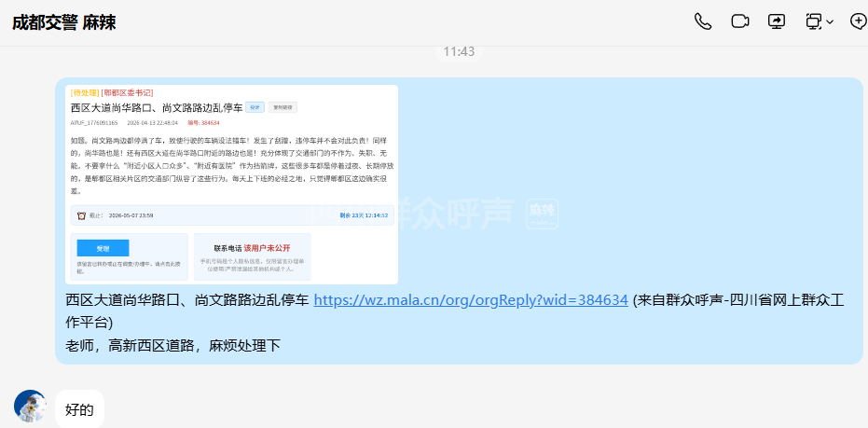Click the 11:43 timestamp
This screenshot has height=428, width=868.
coord(459,51)
